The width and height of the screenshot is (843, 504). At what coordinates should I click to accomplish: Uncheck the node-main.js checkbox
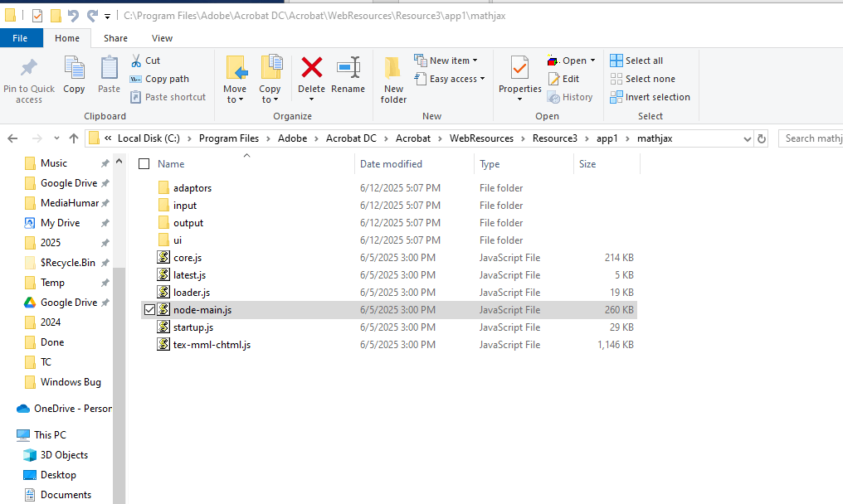point(149,310)
